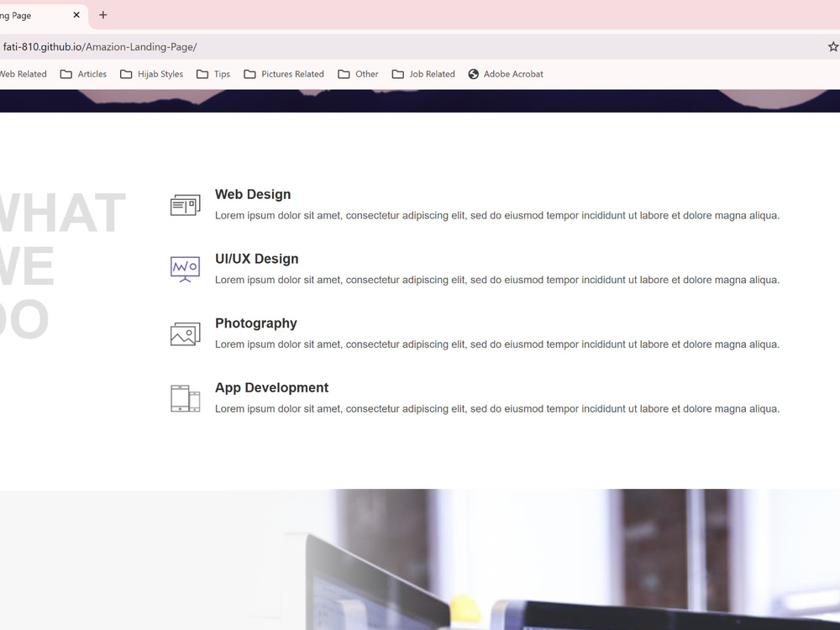Click the Lorem ipsum text under Photography

coord(497,344)
